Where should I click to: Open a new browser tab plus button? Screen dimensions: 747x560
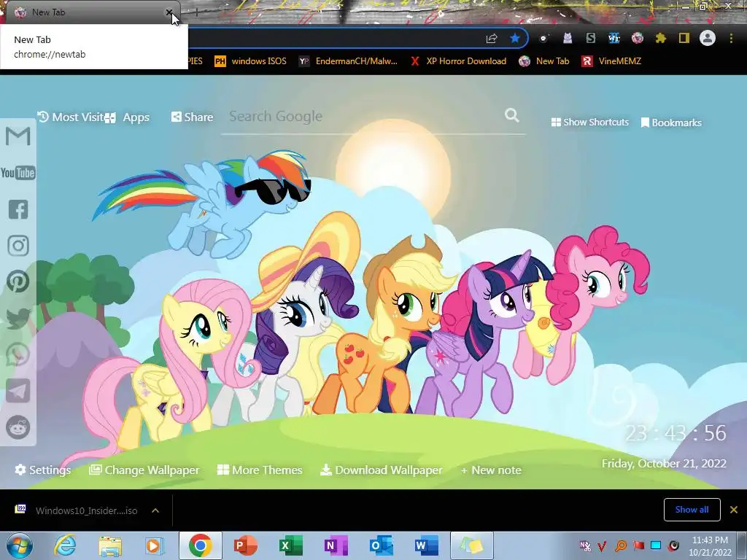pos(196,12)
